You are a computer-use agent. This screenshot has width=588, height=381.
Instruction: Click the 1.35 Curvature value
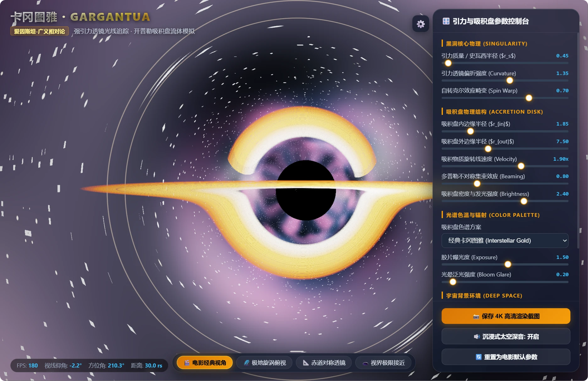click(x=562, y=73)
